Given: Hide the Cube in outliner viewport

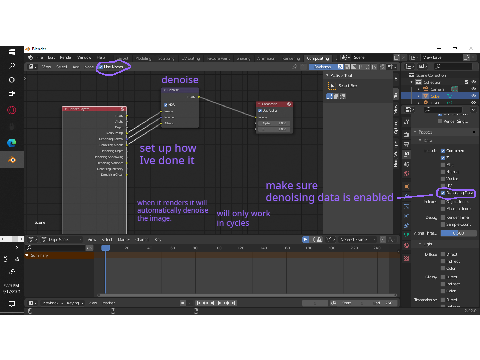Looking at the screenshot, I should click(x=473, y=96).
